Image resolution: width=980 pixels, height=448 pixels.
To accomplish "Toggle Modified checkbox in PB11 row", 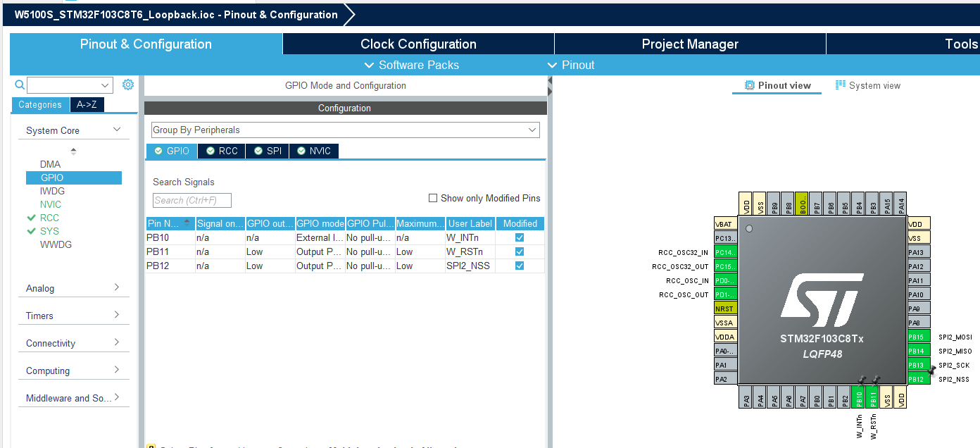I will [x=520, y=251].
